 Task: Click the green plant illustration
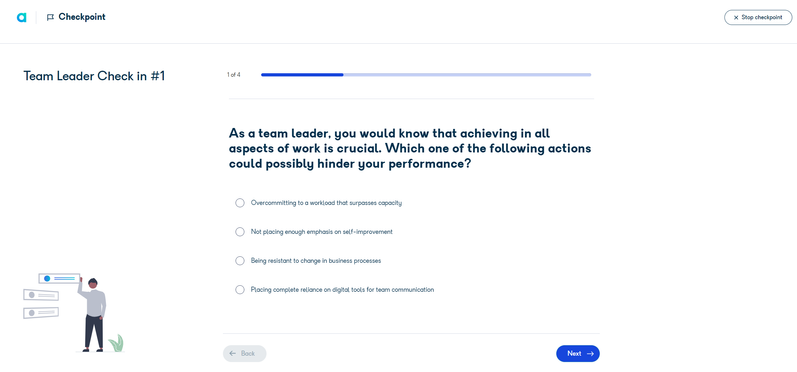[x=117, y=343]
